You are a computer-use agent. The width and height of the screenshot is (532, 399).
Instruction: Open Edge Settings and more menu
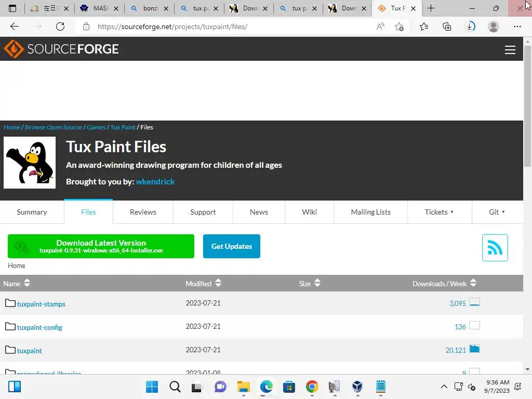pos(517,26)
